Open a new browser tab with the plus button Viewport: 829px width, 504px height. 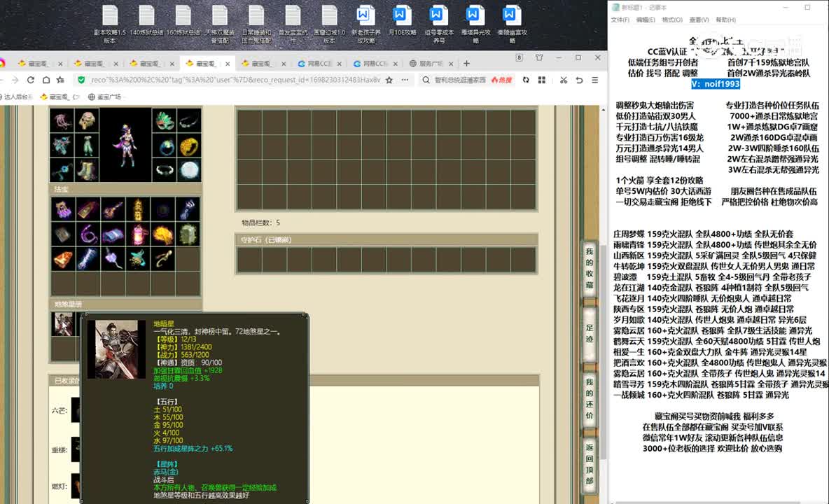(466, 64)
